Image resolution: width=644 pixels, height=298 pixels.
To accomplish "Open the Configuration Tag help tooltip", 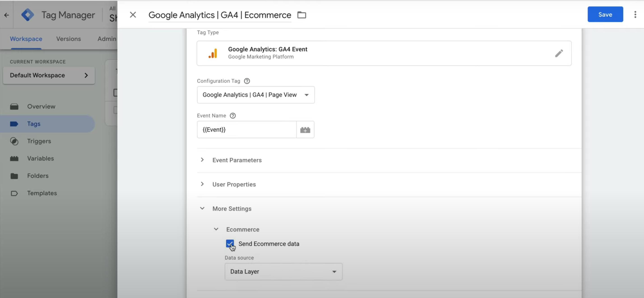I will tap(247, 81).
